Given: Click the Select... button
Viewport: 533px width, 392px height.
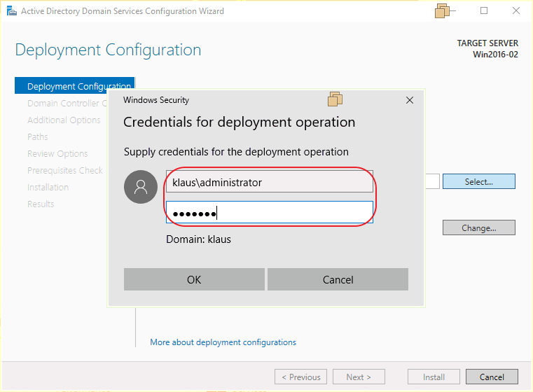Looking at the screenshot, I should (478, 182).
